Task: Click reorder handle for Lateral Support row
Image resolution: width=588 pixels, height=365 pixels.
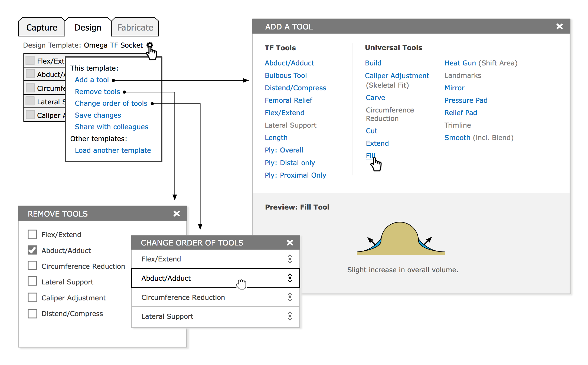Action: (290, 316)
